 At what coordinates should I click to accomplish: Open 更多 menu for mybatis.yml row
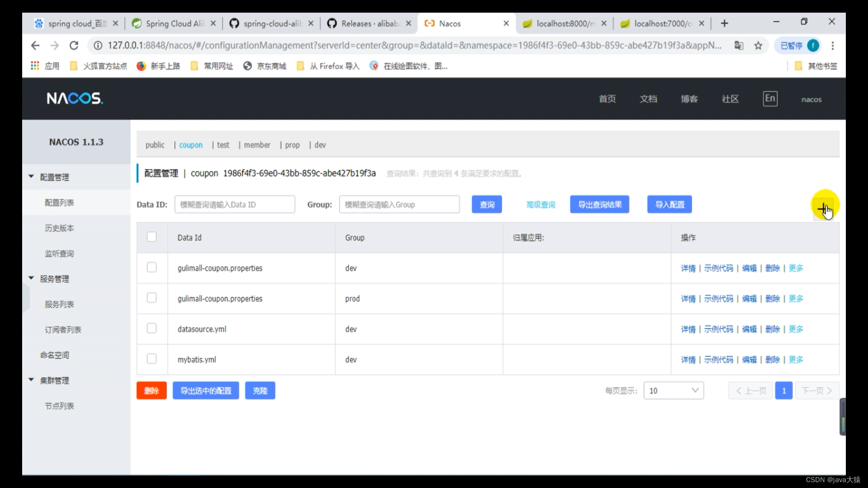796,360
